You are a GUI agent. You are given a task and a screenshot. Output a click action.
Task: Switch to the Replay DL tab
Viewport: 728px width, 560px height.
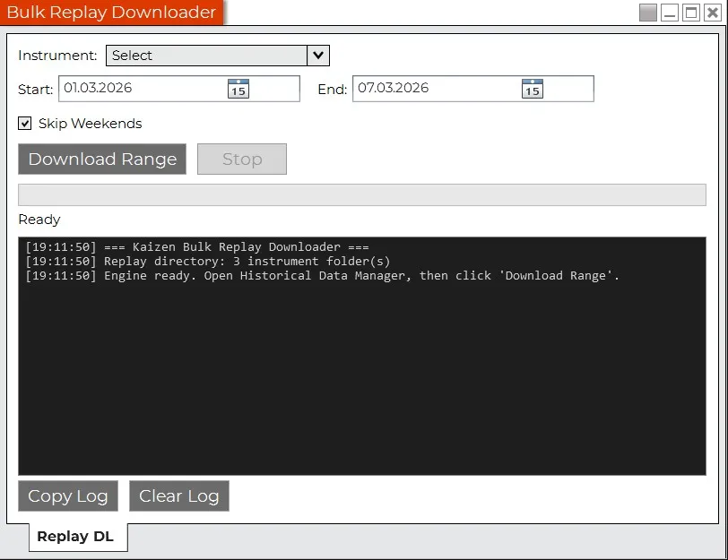(x=77, y=538)
